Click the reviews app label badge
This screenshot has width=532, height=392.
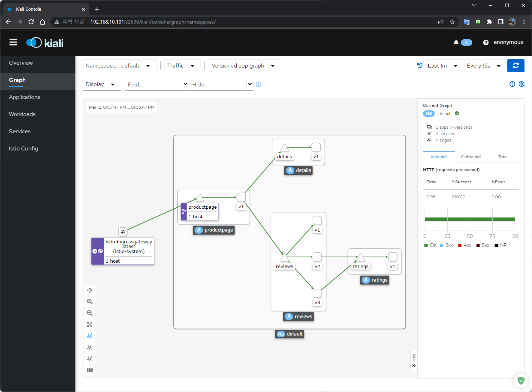click(299, 317)
